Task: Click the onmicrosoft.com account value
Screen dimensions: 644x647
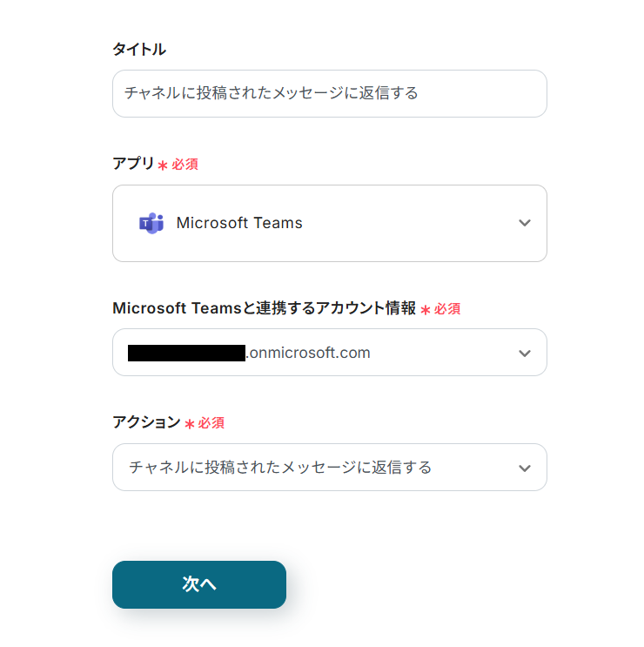Action: [x=309, y=353]
